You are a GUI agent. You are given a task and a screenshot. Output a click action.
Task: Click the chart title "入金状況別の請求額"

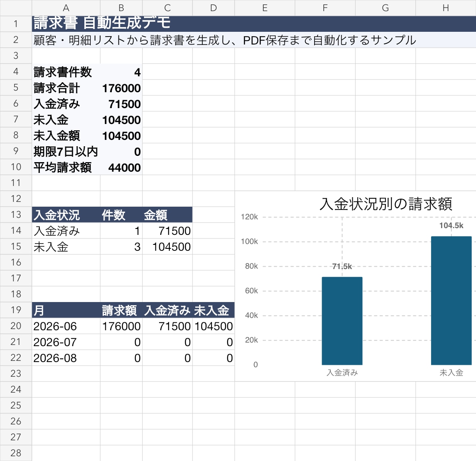point(386,204)
